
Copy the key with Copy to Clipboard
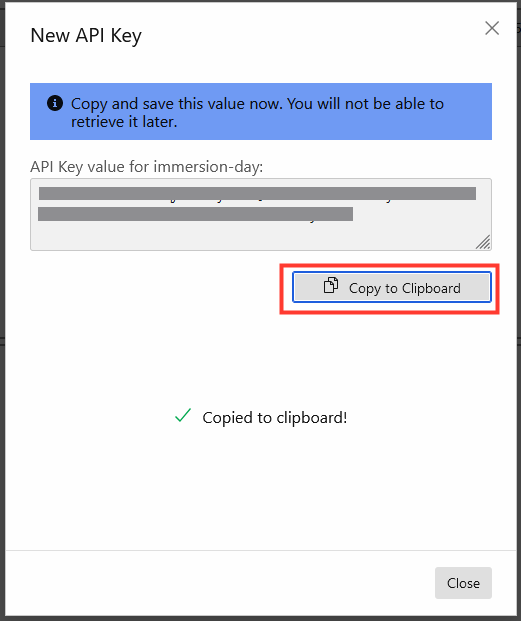392,287
